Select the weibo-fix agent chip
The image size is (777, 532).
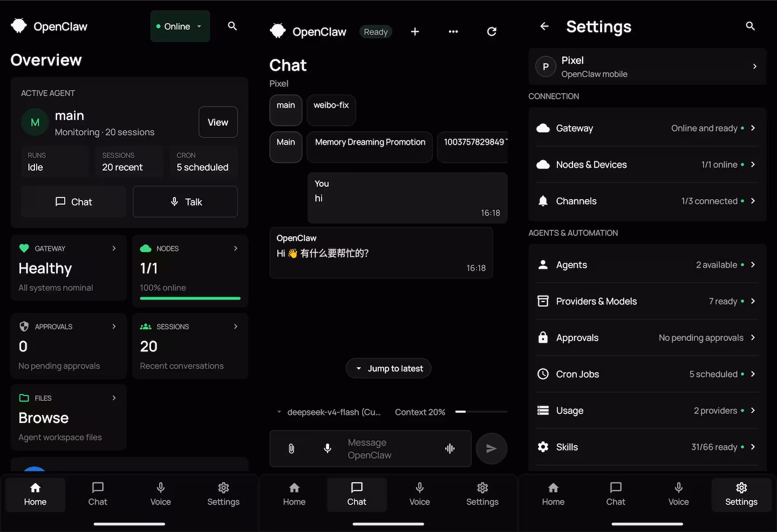(x=331, y=110)
